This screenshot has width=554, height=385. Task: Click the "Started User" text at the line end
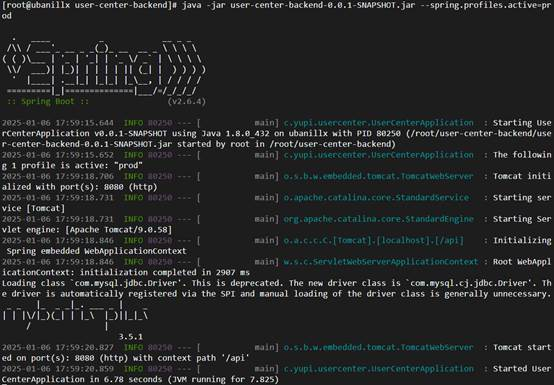pyautogui.click(x=522, y=369)
